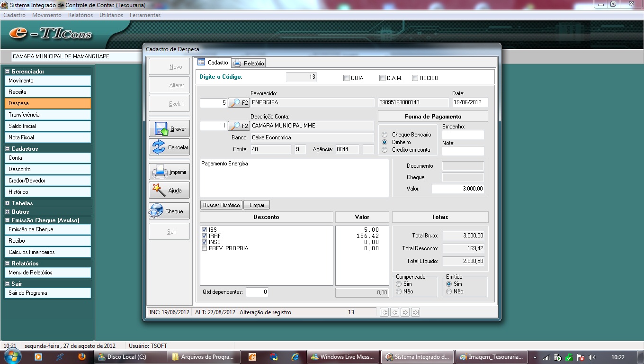
Task: Search Descrição Conta with the F2 magnifier
Action: click(239, 126)
